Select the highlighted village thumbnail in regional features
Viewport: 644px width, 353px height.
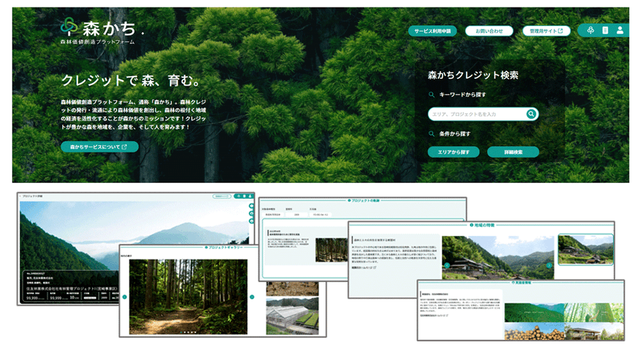pyautogui.click(x=585, y=249)
